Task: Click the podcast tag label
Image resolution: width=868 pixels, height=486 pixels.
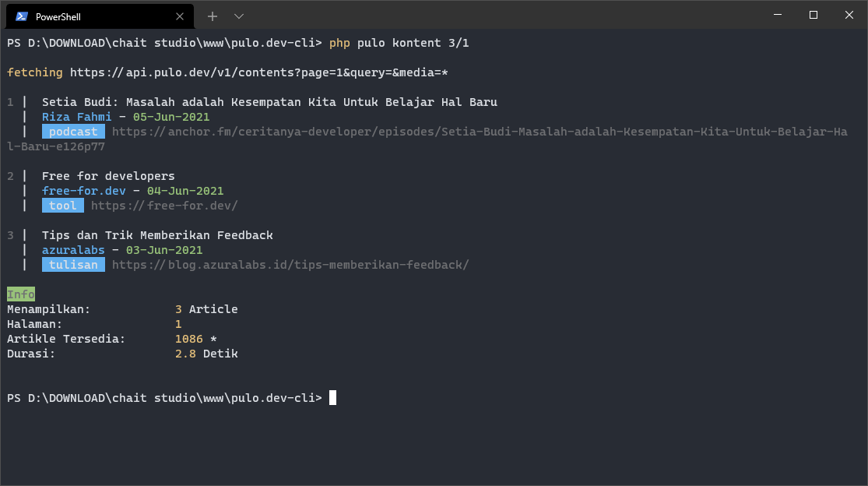Action: [73, 132]
